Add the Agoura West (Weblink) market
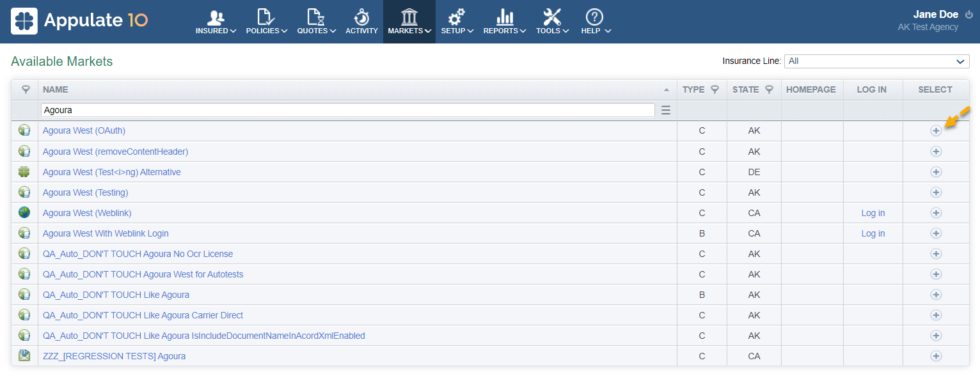The image size is (980, 381). click(936, 213)
